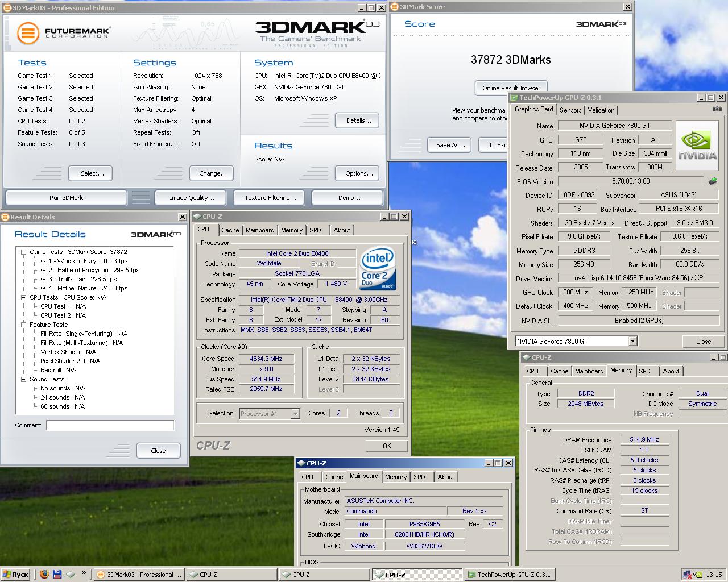Click the GPU-Z screenshot camera icon
Image resolution: width=728 pixels, height=582 pixels.
click(x=717, y=109)
